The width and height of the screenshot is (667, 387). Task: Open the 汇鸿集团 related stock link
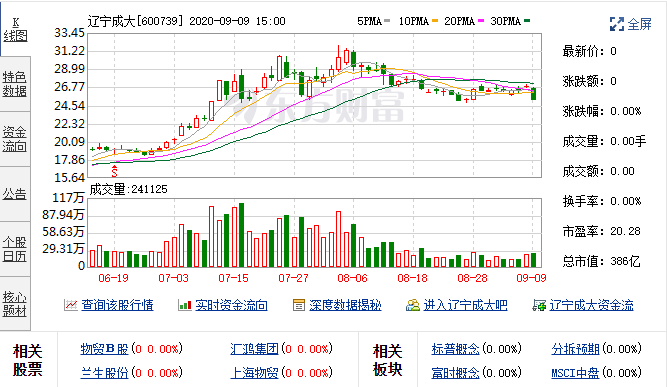pyautogui.click(x=254, y=349)
